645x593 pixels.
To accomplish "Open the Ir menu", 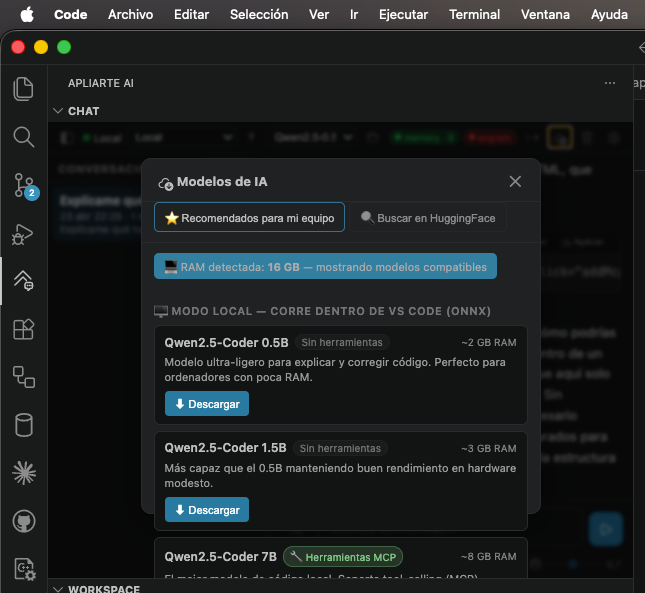I will 354,14.
